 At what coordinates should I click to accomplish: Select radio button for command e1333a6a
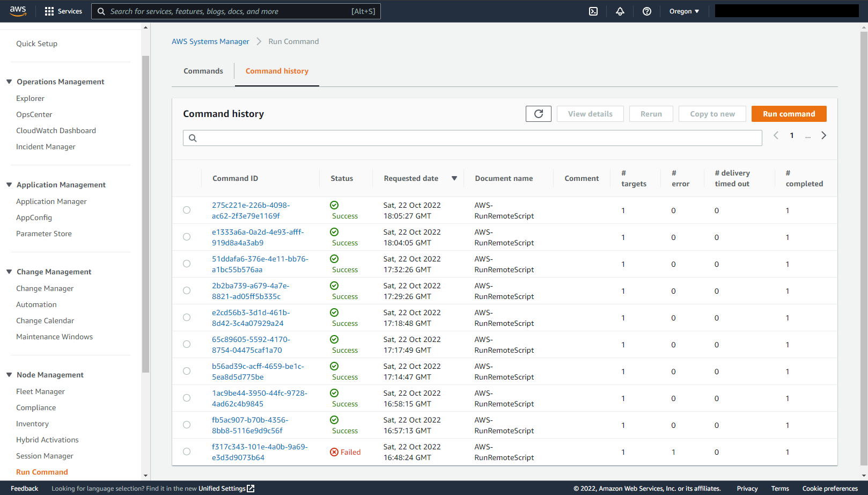click(187, 237)
